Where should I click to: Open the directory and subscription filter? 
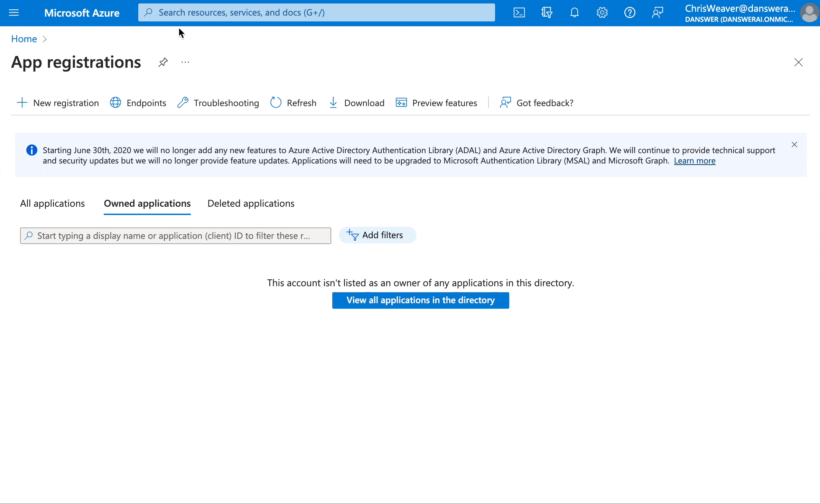(547, 12)
